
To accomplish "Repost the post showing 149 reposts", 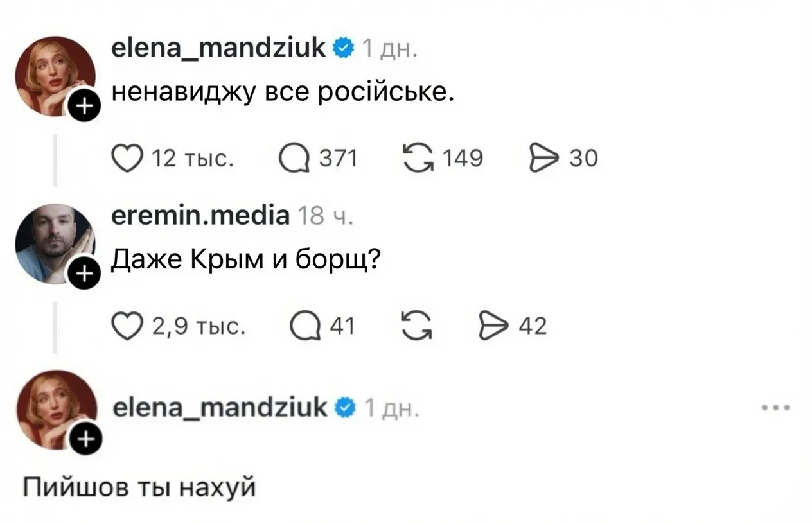I will [x=418, y=157].
